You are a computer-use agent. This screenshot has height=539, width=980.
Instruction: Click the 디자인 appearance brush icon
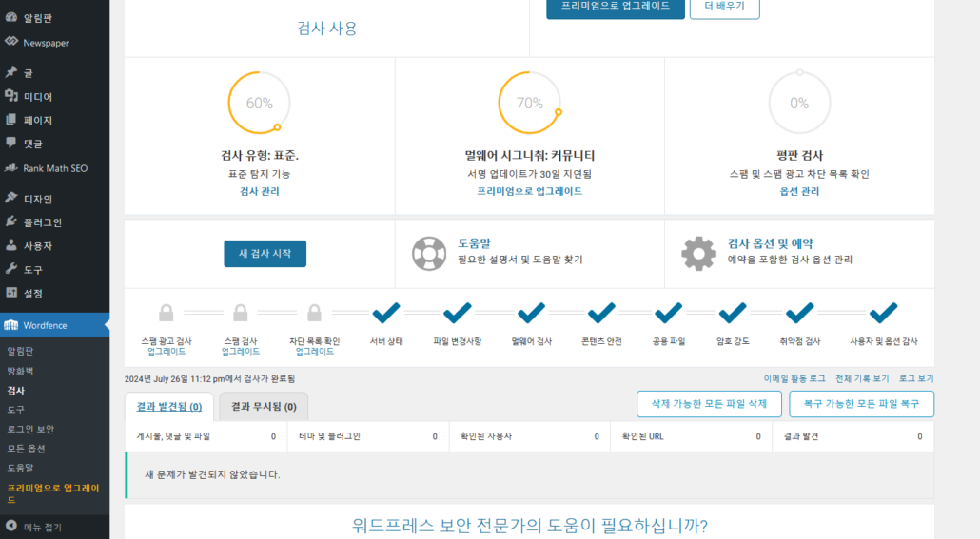pos(11,198)
